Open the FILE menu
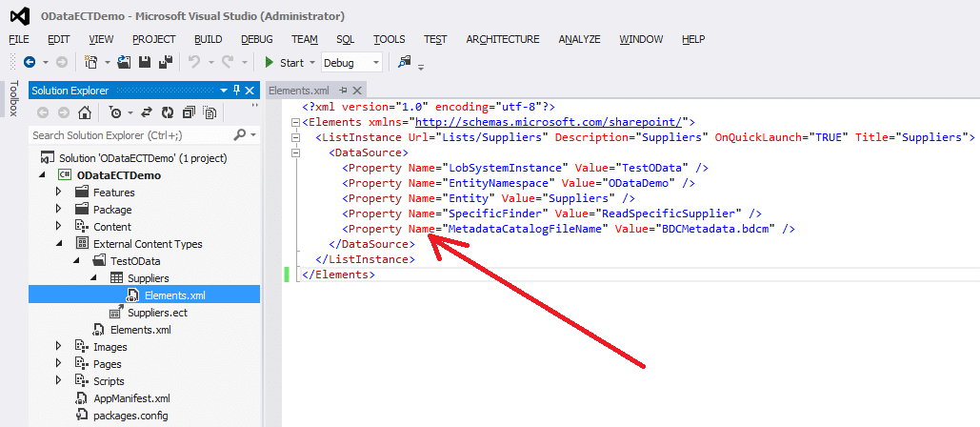This screenshot has width=980, height=427. click(x=19, y=39)
